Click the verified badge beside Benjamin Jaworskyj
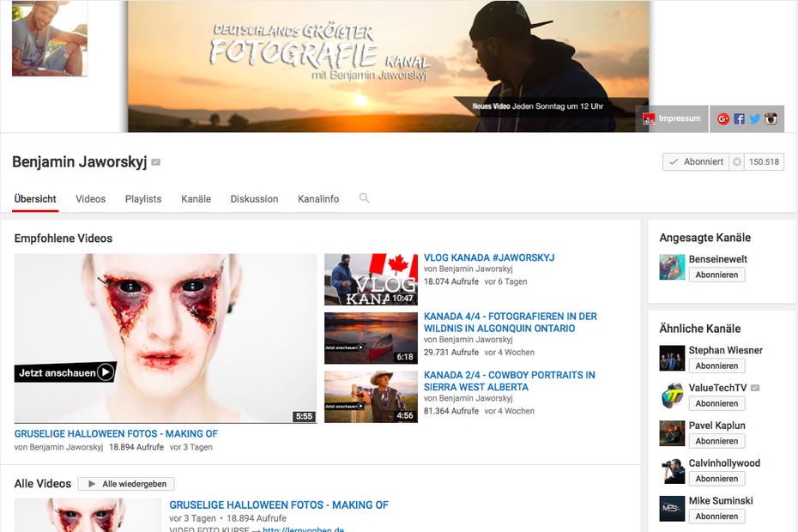Image resolution: width=798 pixels, height=532 pixels. point(156,162)
